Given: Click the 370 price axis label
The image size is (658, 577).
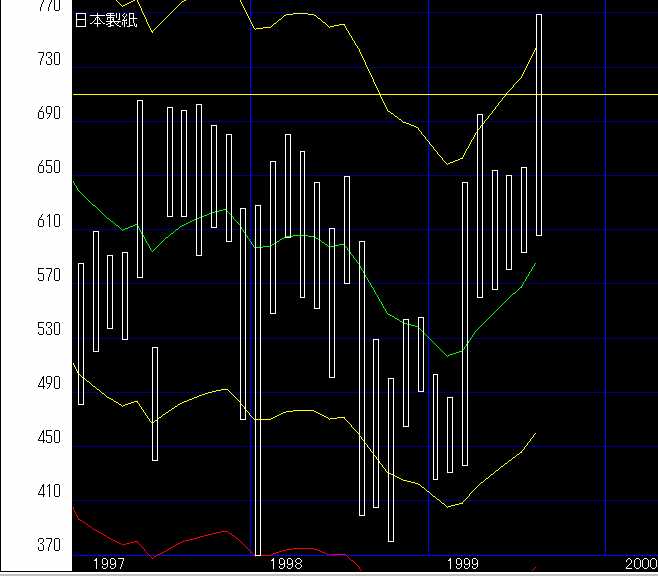Looking at the screenshot, I should tap(48, 546).
